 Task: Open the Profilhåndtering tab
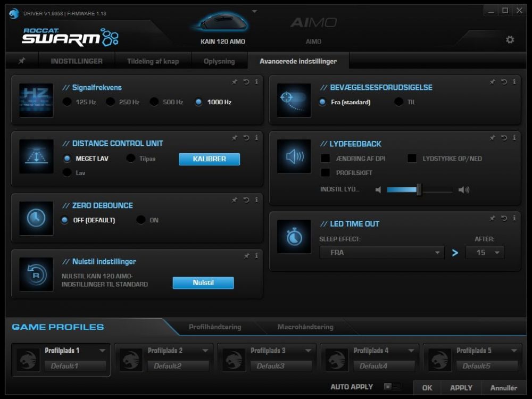click(215, 327)
